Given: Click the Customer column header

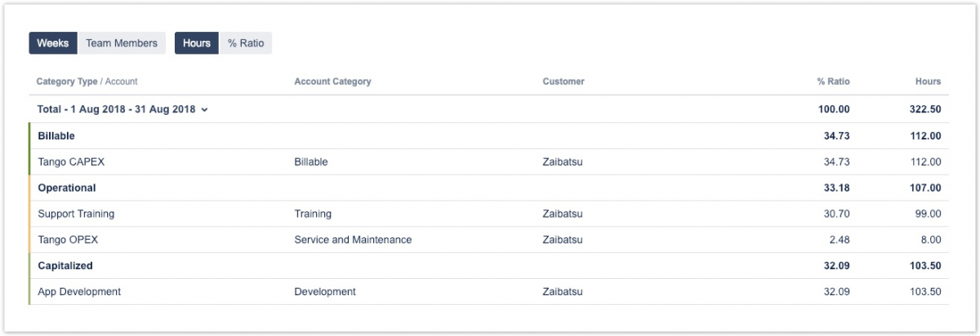Looking at the screenshot, I should (563, 82).
